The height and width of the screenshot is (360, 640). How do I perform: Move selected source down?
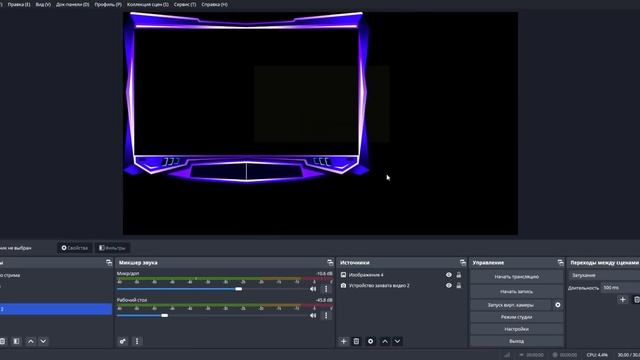click(x=398, y=341)
